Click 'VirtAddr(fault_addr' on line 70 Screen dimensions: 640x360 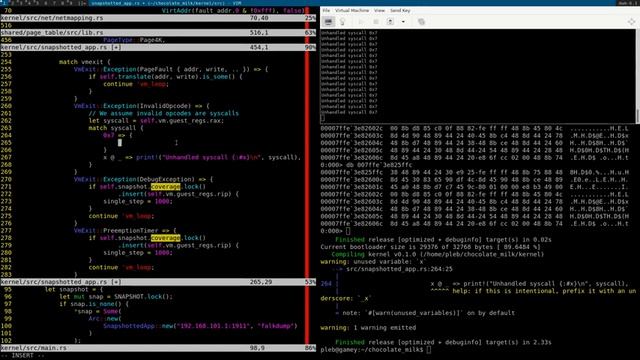(x=200, y=11)
